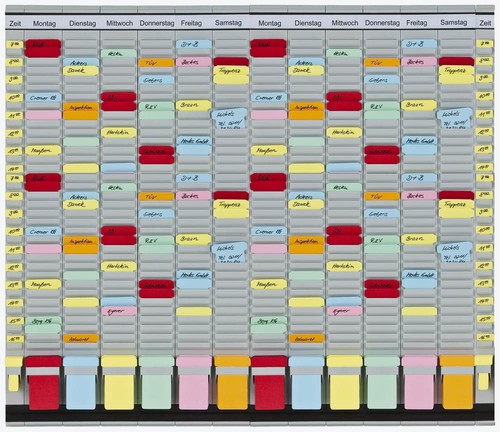The height and width of the screenshot is (432, 500).
Task: Select the second Montag column header
Action: click(270, 23)
